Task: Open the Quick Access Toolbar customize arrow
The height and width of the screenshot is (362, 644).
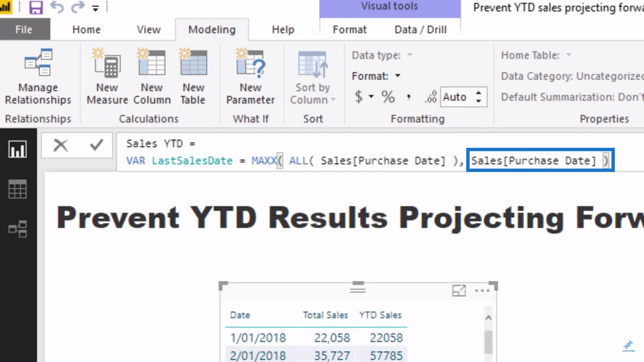Action: click(x=95, y=8)
